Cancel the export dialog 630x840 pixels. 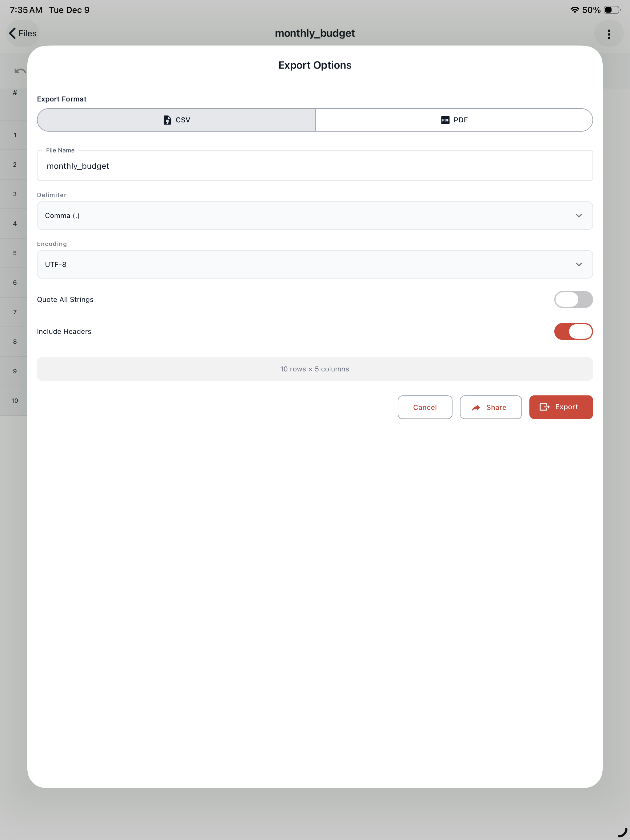tap(425, 407)
